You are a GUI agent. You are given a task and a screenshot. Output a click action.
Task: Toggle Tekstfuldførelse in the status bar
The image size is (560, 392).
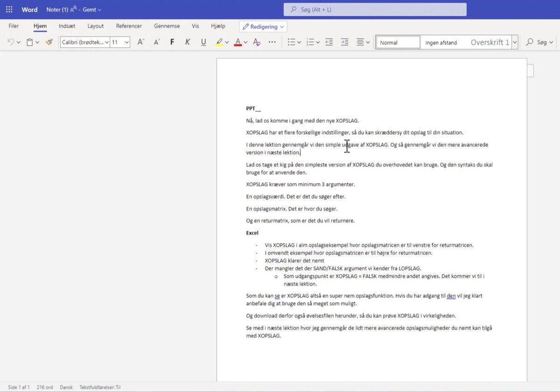[x=100, y=387]
